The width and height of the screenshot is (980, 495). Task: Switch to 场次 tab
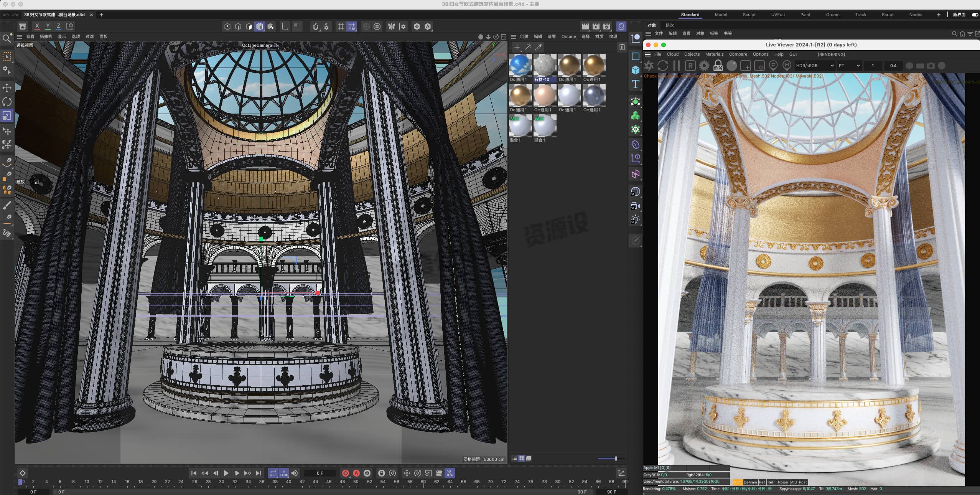[670, 25]
